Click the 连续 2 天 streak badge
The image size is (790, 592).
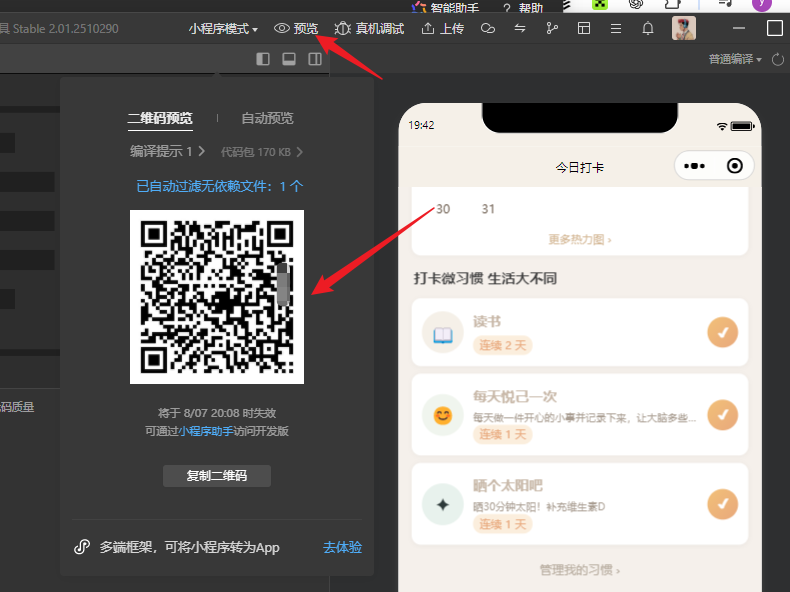pyautogui.click(x=502, y=346)
